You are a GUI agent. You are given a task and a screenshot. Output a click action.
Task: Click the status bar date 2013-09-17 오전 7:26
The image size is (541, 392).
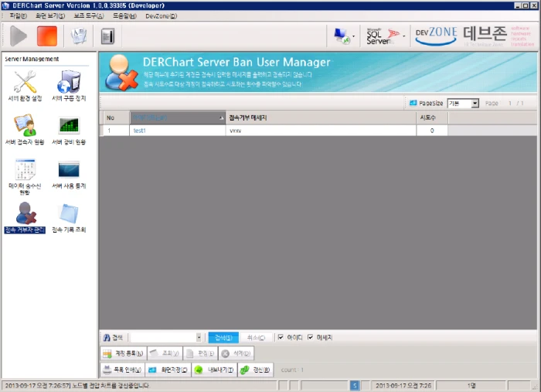[403, 386]
